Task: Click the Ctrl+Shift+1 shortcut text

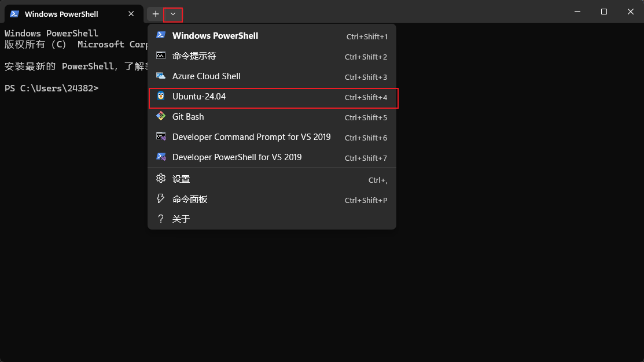Action: [x=367, y=36]
